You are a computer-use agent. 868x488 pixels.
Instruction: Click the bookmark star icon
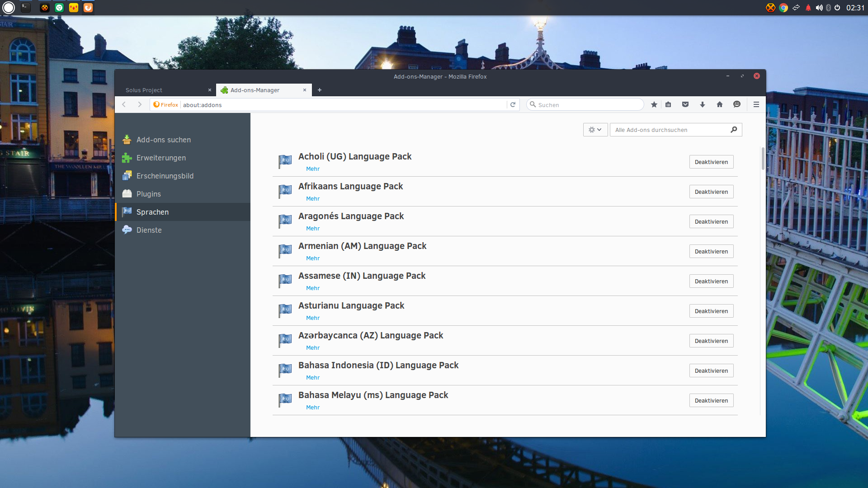(x=654, y=104)
